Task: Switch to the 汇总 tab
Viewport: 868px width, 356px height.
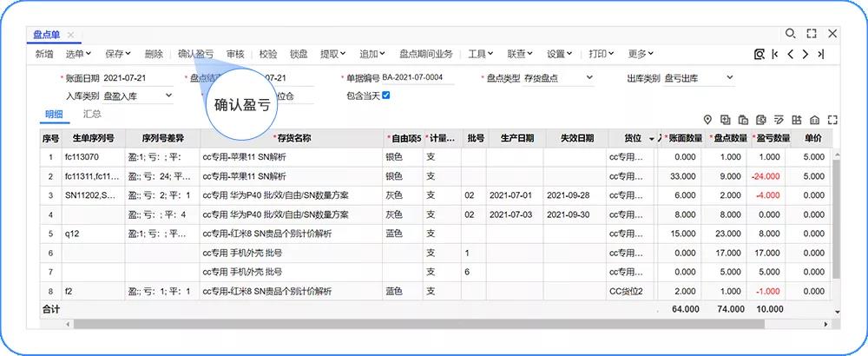Action: pyautogui.click(x=92, y=114)
